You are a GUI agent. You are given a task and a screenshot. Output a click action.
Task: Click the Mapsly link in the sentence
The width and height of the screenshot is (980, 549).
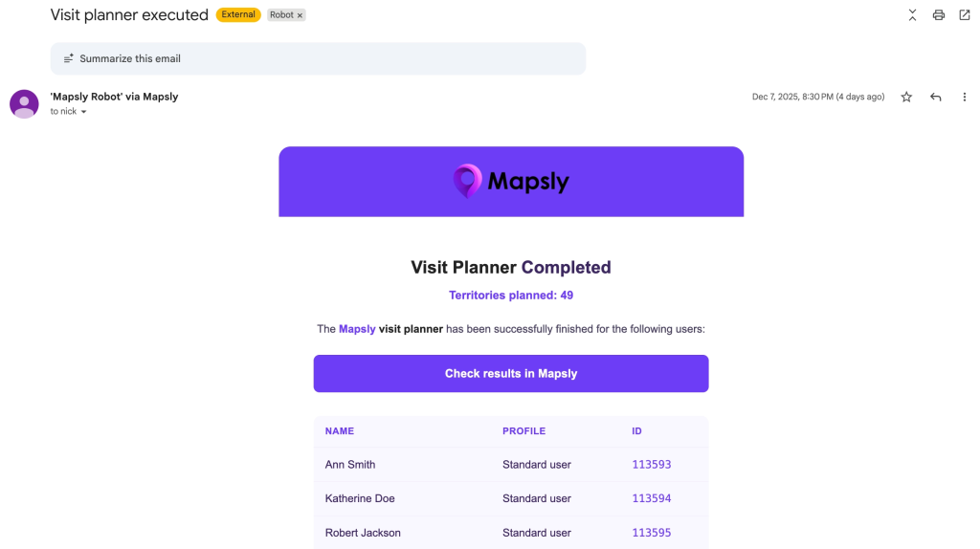pyautogui.click(x=357, y=329)
